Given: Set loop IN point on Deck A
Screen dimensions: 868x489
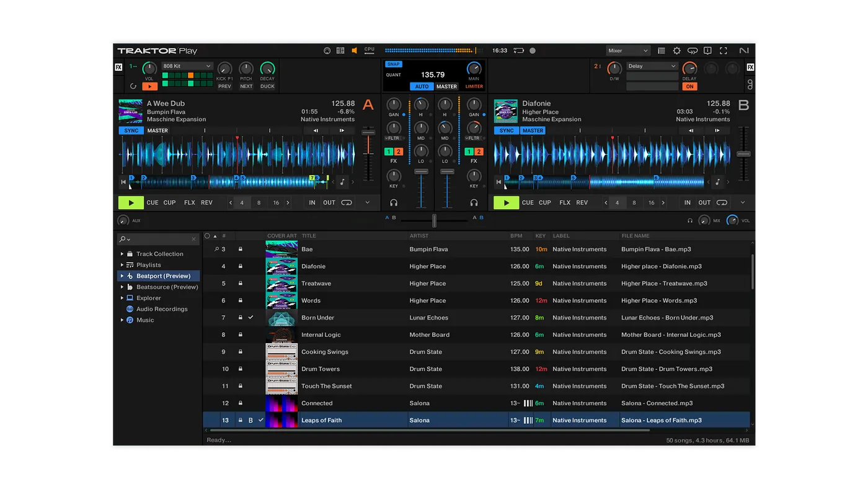Looking at the screenshot, I should pyautogui.click(x=312, y=203).
